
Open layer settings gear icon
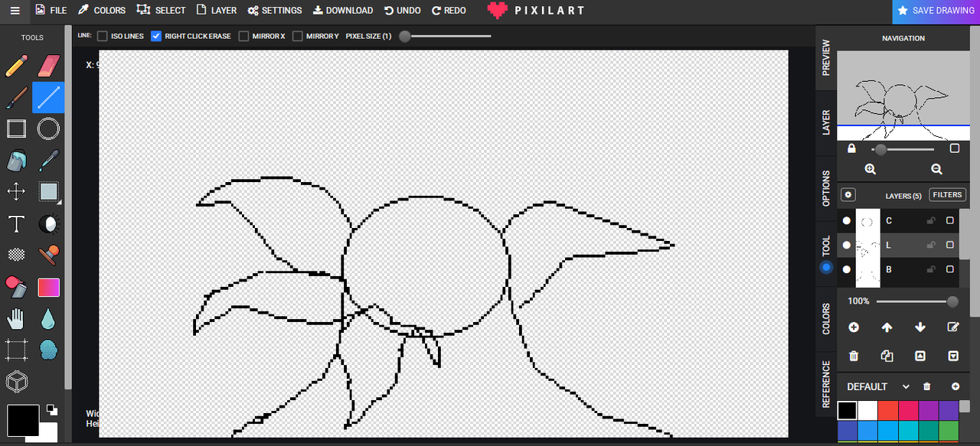pyautogui.click(x=848, y=195)
